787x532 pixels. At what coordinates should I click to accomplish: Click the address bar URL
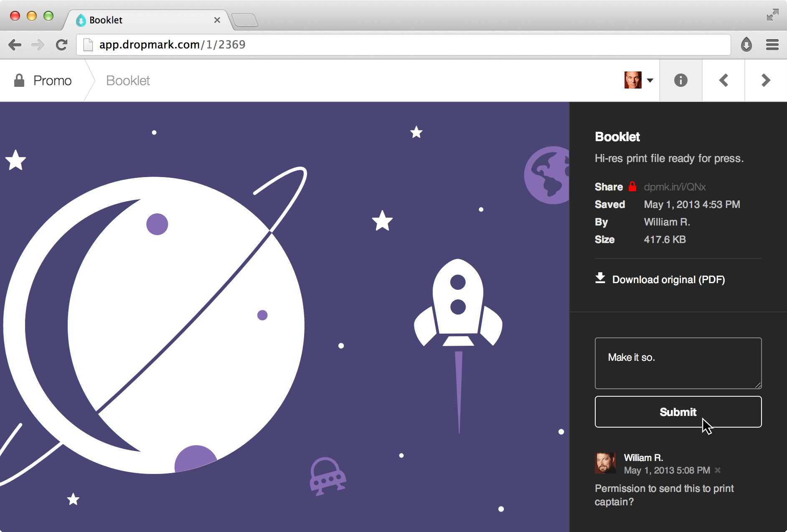point(172,45)
